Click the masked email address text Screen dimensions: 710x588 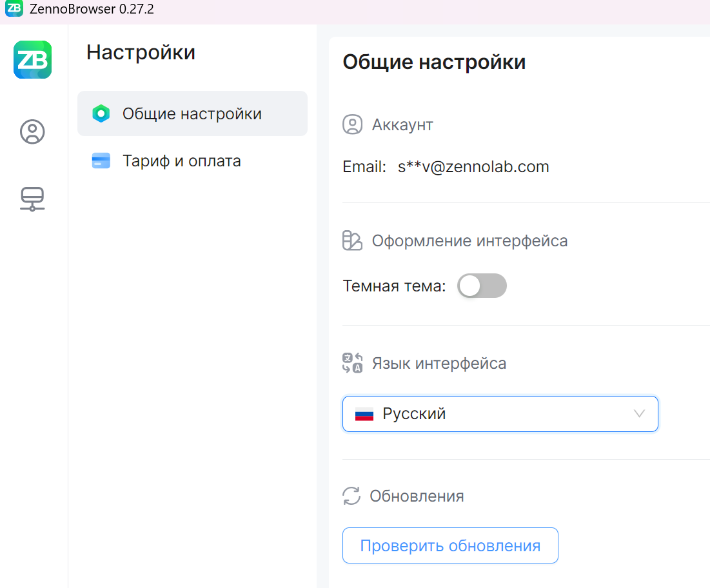[x=473, y=167]
